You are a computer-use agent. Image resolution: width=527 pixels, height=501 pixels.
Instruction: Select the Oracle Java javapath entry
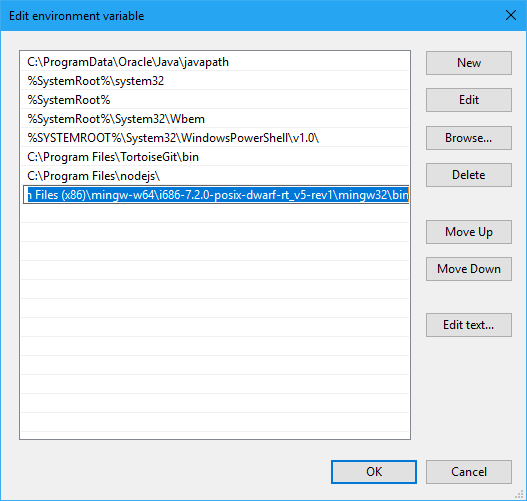click(x=215, y=62)
